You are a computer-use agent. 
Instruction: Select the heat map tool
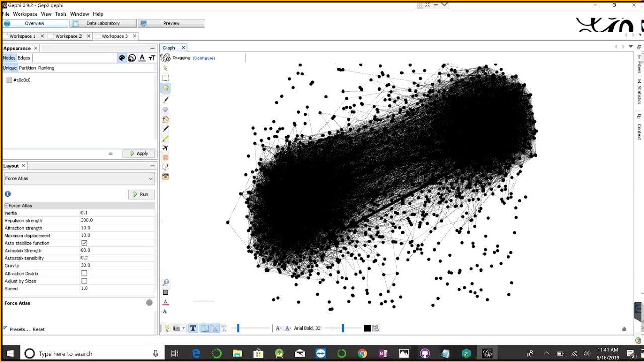pos(165,157)
